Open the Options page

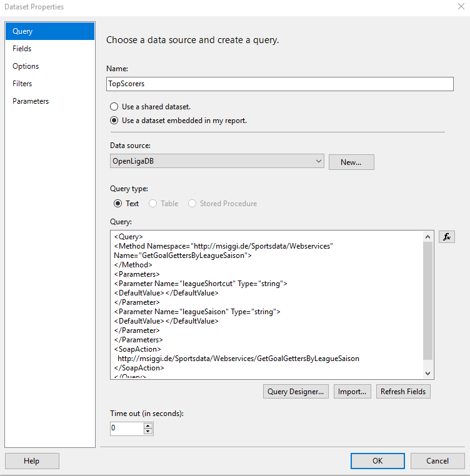point(26,66)
